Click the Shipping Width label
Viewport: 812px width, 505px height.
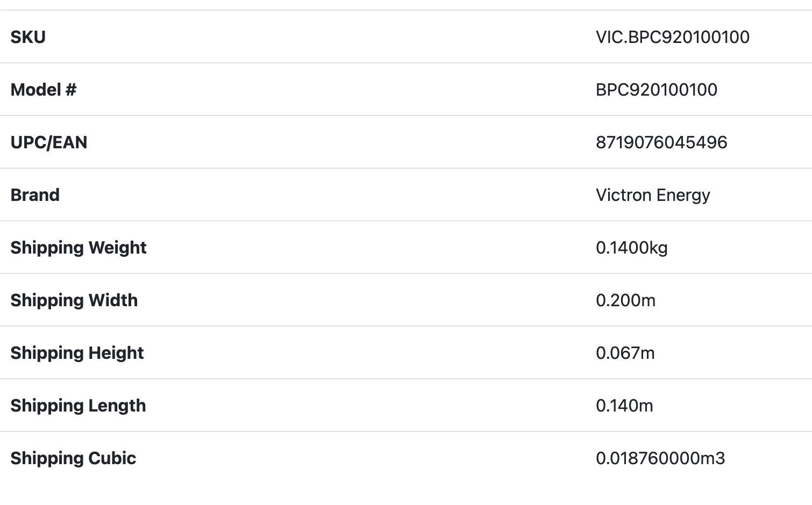point(74,300)
